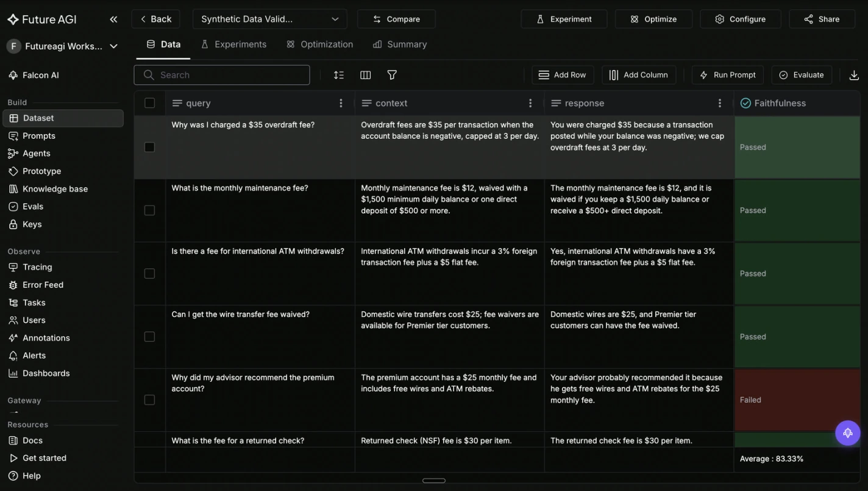The height and width of the screenshot is (491, 868).
Task: Open the Summary tab
Action: click(400, 44)
